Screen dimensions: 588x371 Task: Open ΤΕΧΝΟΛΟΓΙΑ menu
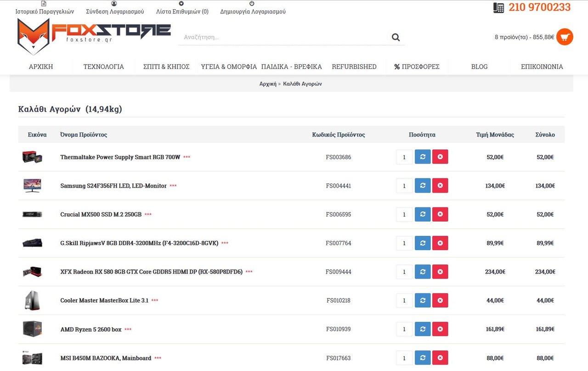103,67
